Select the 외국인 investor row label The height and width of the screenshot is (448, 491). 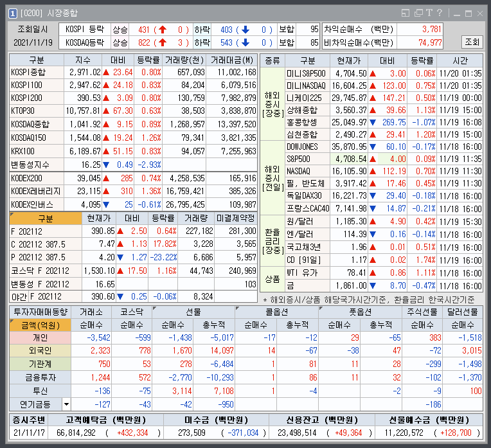(40, 350)
